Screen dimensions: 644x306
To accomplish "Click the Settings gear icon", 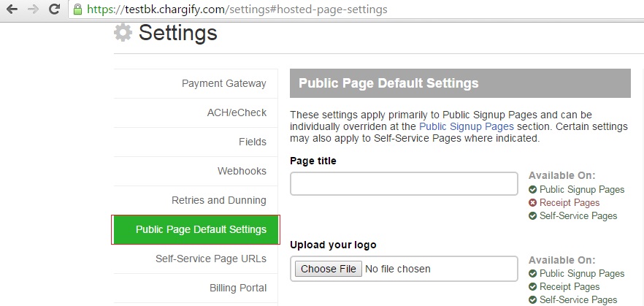I will pos(123,32).
